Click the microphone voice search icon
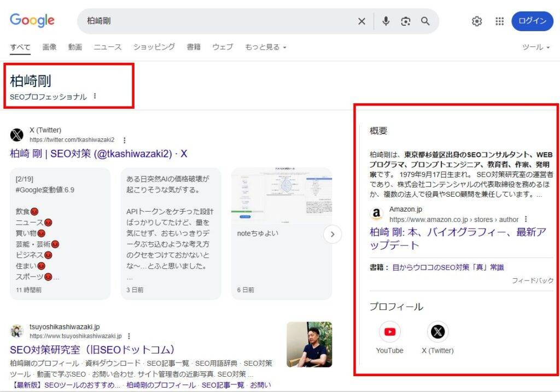 [x=386, y=21]
